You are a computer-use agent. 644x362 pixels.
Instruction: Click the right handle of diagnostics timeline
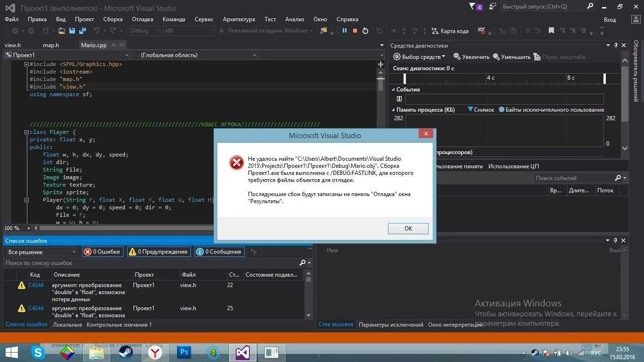point(605,79)
